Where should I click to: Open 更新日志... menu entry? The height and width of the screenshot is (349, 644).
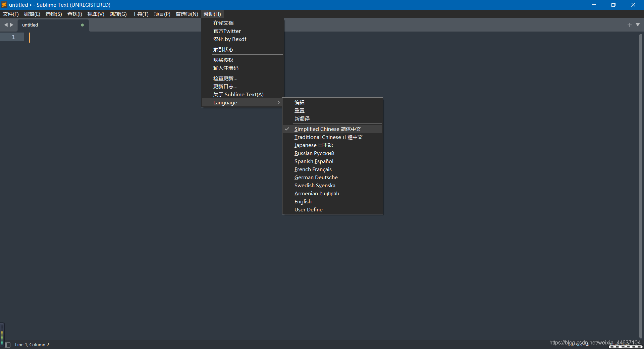243,86
